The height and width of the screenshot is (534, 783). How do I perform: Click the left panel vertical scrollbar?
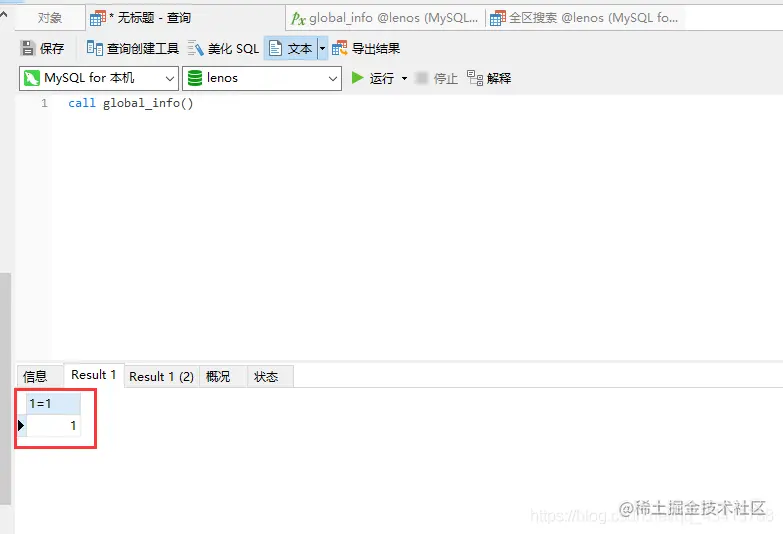[x=5, y=389]
